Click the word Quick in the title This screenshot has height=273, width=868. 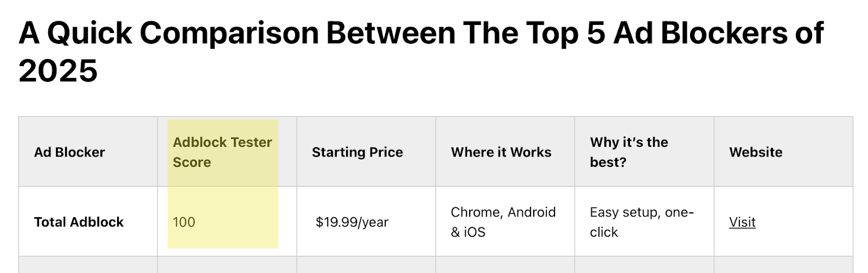[x=90, y=33]
